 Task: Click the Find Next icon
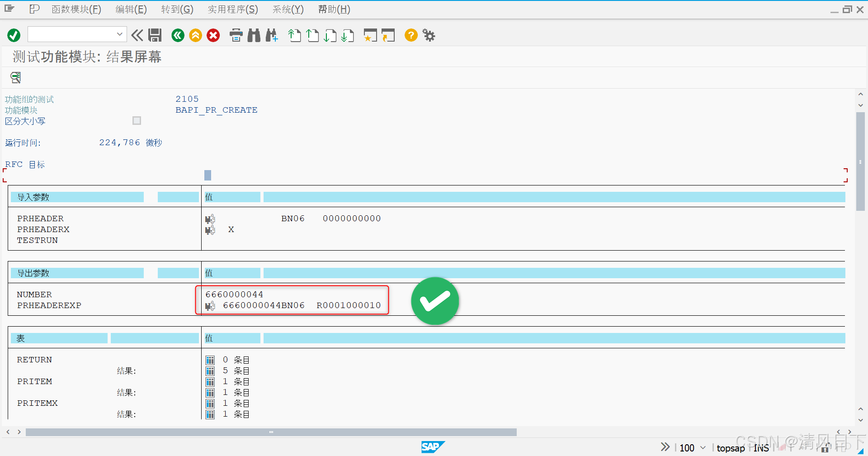pos(272,35)
